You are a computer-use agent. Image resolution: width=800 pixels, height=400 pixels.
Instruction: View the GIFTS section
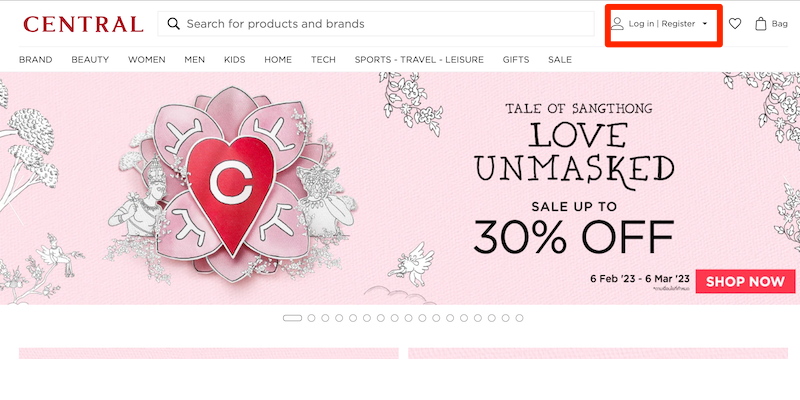click(x=516, y=60)
